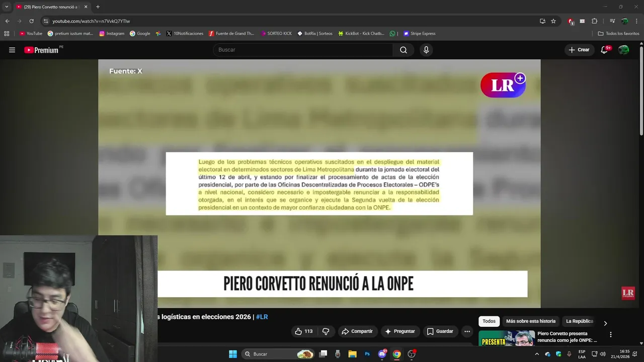Open the #LR hashtag link
This screenshot has width=644, height=362.
pyautogui.click(x=262, y=317)
